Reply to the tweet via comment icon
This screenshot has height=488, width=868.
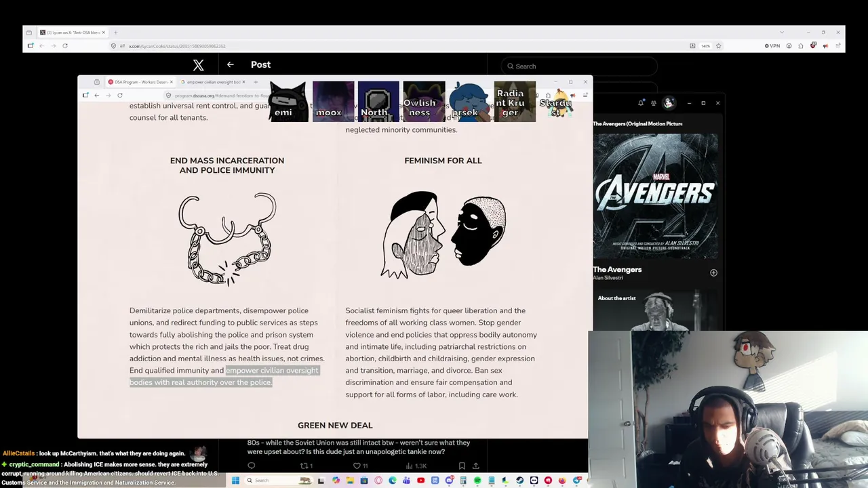tap(252, 466)
